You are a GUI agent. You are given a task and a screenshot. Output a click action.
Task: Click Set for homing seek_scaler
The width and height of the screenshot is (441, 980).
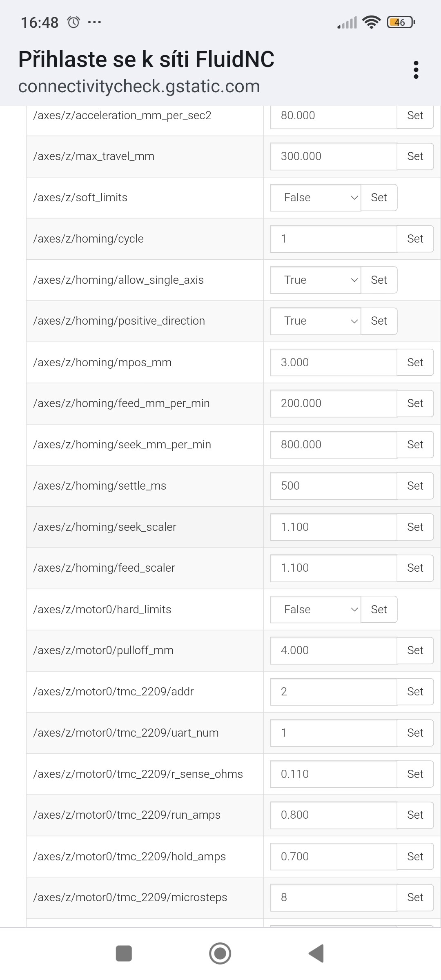click(x=415, y=527)
